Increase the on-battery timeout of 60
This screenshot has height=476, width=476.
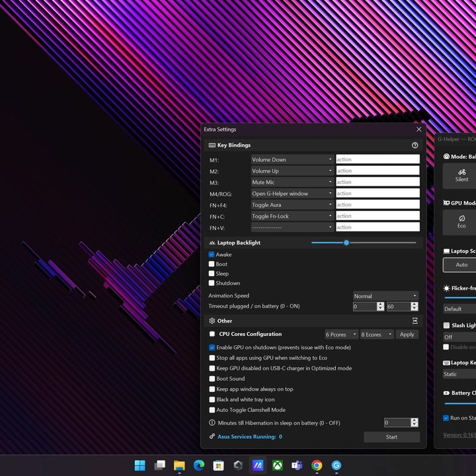415,305
